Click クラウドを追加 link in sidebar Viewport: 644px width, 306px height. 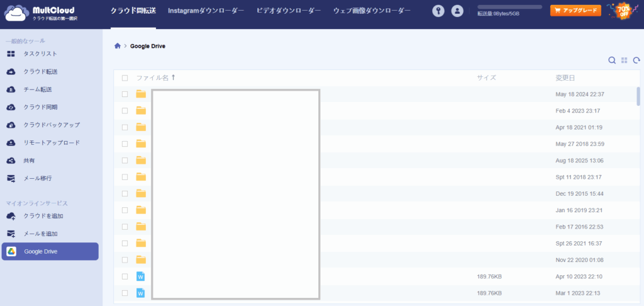(x=43, y=216)
